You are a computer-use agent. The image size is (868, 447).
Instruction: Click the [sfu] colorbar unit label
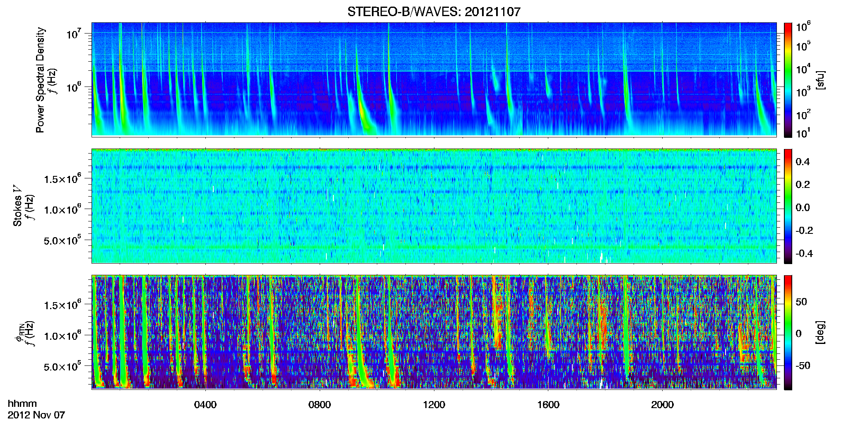coord(820,80)
